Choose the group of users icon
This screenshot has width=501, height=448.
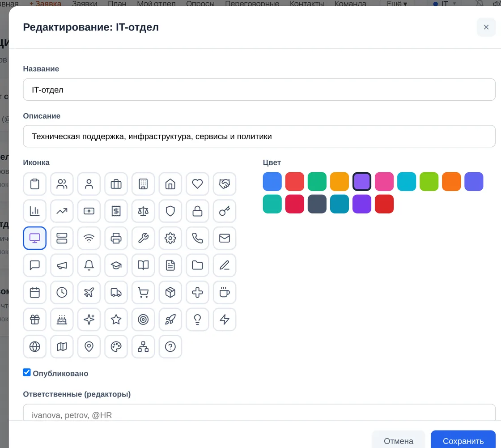tap(62, 184)
